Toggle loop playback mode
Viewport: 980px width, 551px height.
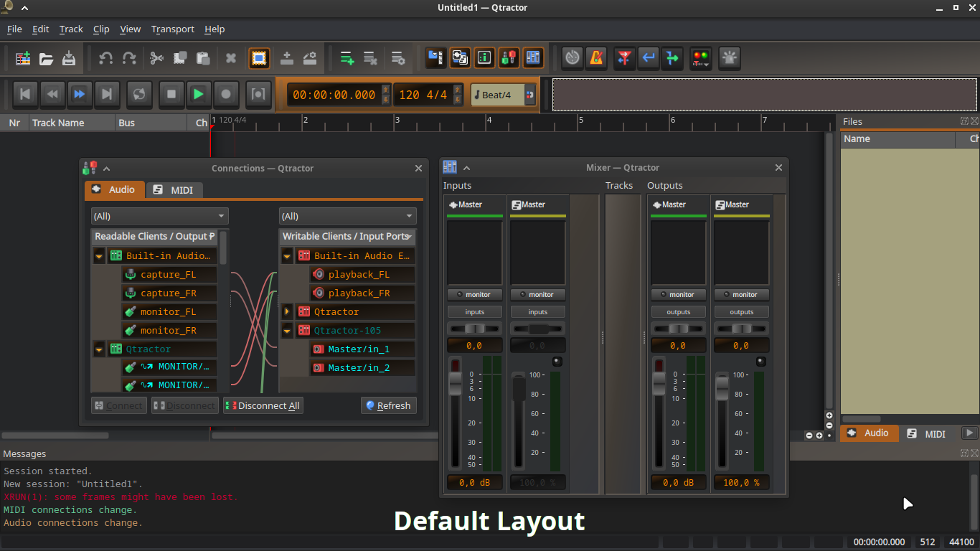(x=139, y=94)
